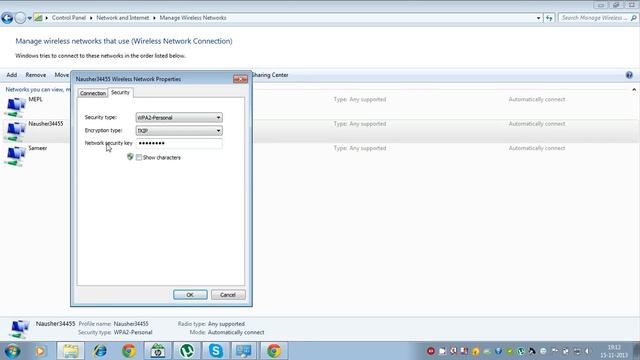Open uTorrent from the taskbar

pyautogui.click(x=187, y=351)
